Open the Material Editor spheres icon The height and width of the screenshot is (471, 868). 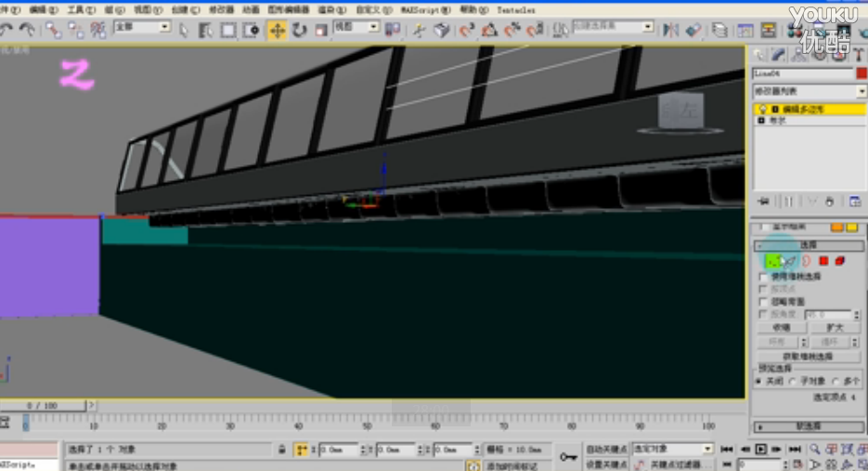point(795,30)
